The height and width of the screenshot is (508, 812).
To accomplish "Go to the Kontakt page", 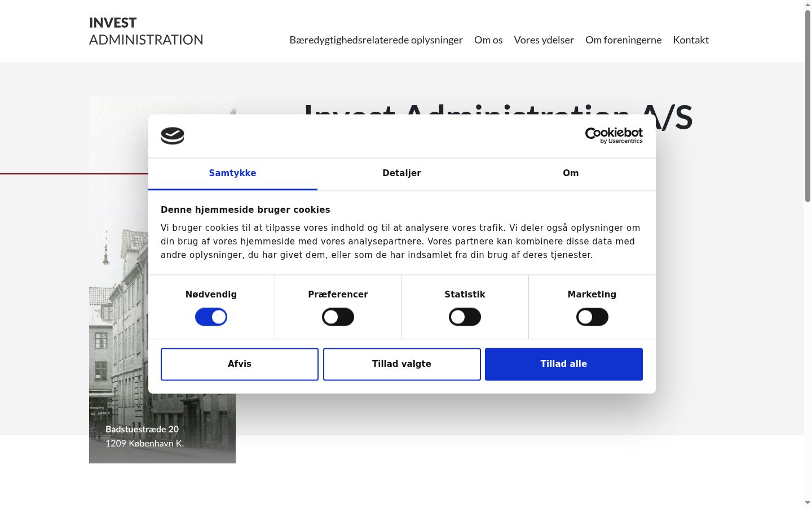I will [691, 40].
